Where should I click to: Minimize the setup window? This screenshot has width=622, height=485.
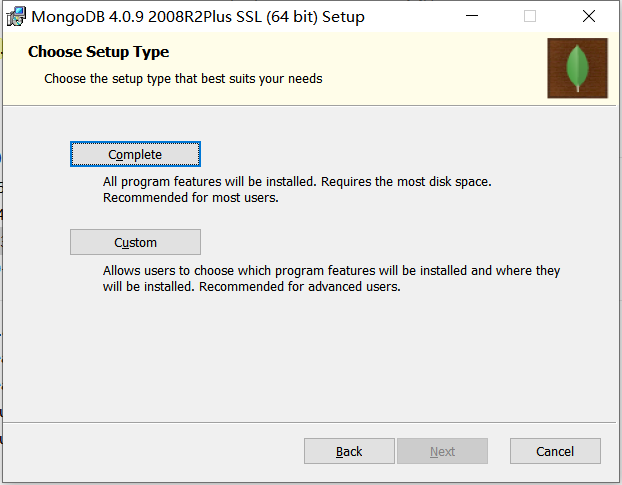tap(472, 16)
